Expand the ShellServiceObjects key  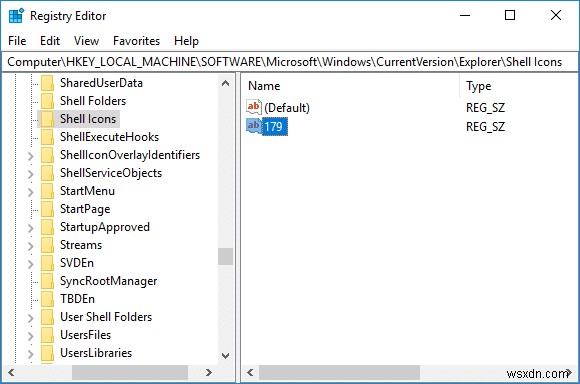(31, 174)
